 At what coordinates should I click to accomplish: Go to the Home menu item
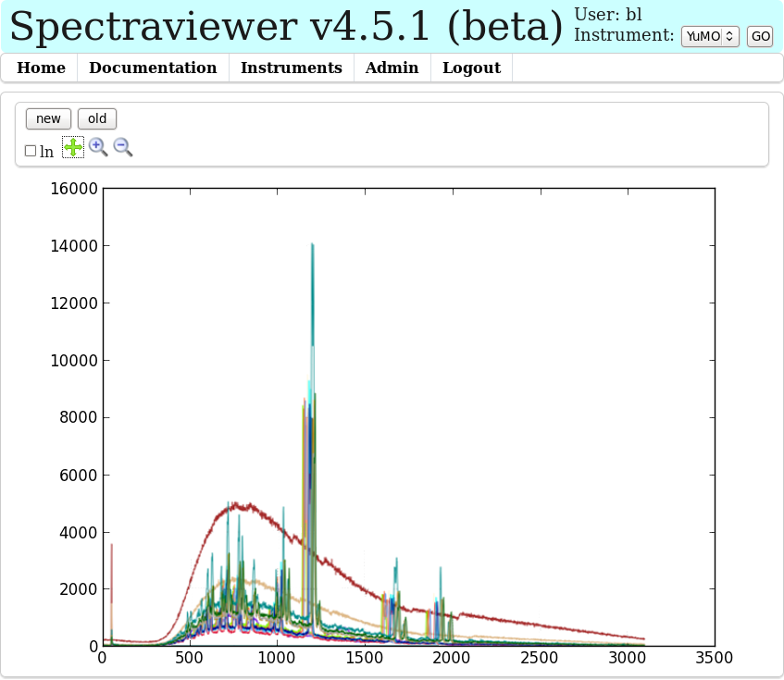click(x=42, y=68)
